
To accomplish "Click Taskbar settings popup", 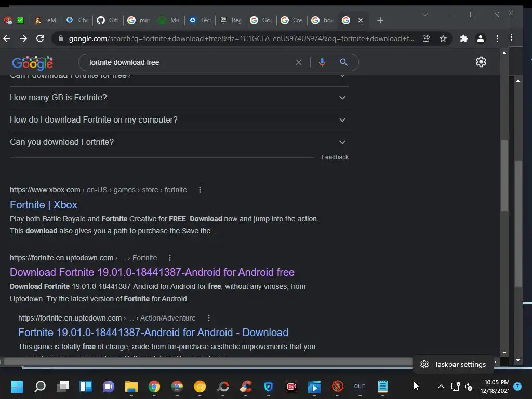I will click(453, 364).
